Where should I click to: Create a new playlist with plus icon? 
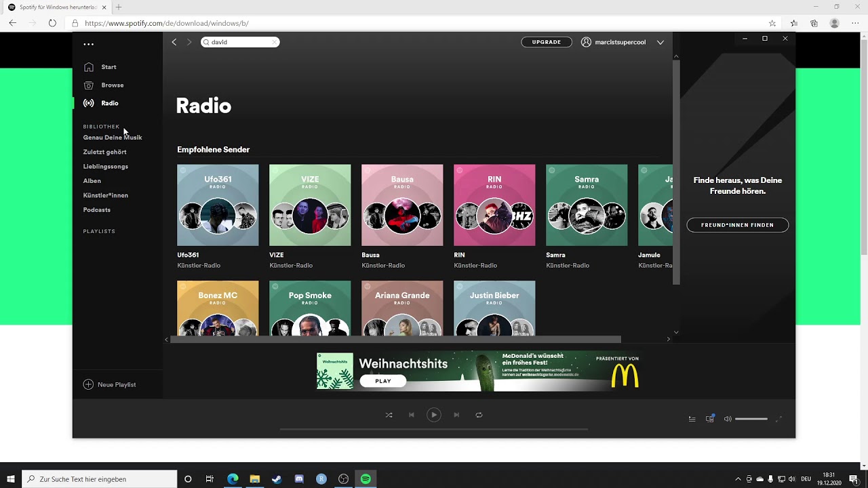[x=88, y=384]
